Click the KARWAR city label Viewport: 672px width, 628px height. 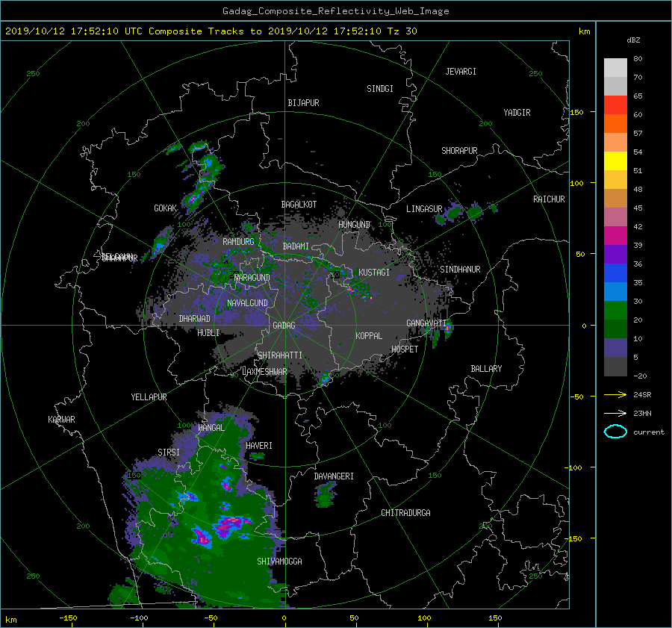coord(61,420)
